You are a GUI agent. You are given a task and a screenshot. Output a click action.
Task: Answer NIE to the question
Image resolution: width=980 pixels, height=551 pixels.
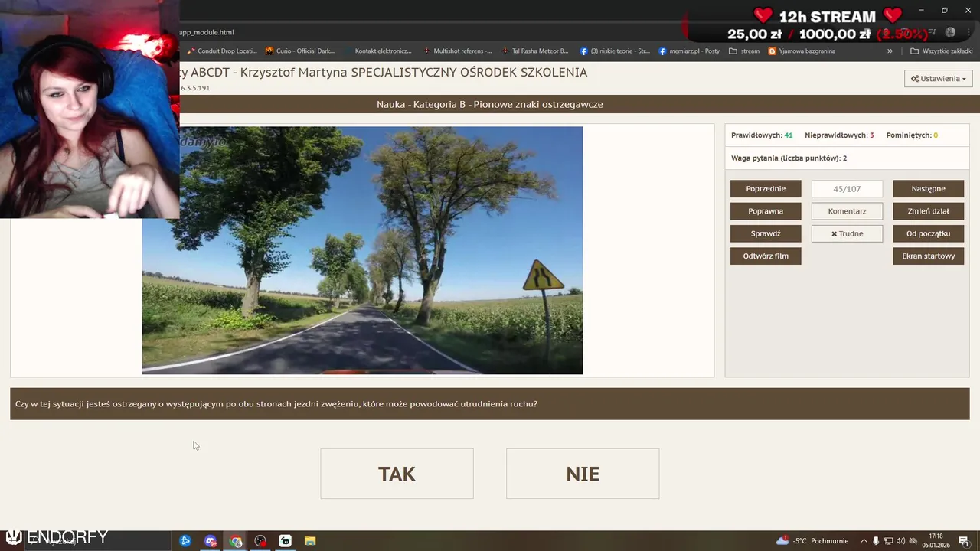(x=583, y=474)
